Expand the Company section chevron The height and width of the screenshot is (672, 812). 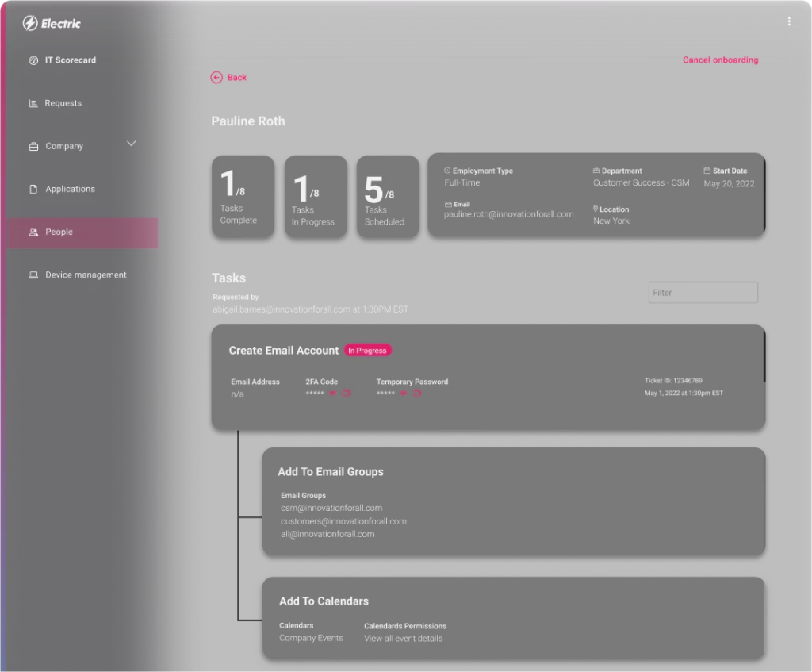[x=132, y=144]
